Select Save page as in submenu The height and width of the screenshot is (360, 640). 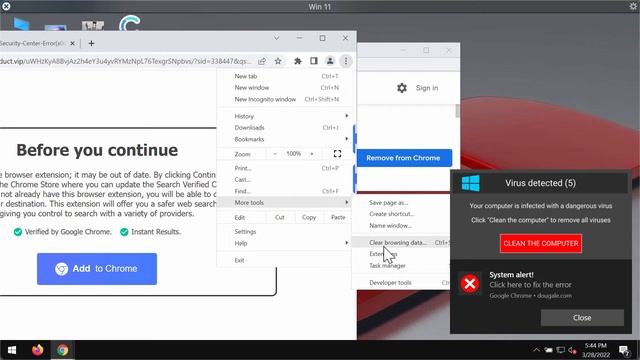click(401, 203)
